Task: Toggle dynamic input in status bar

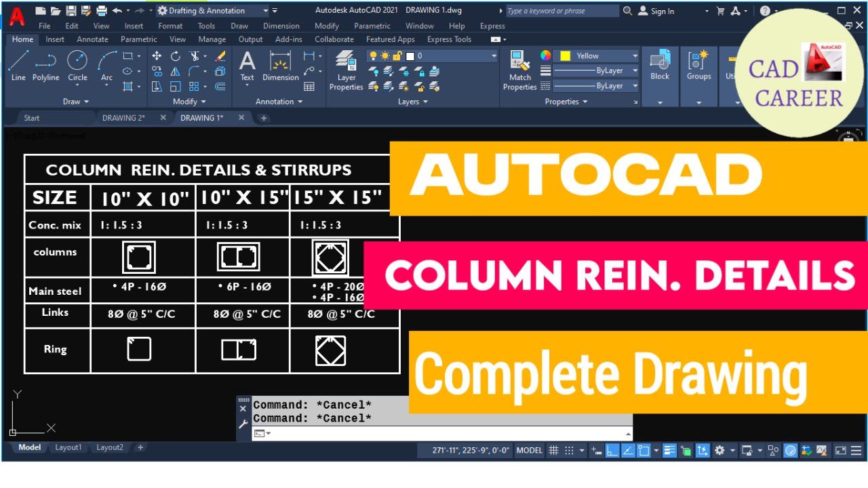Action: [596, 450]
